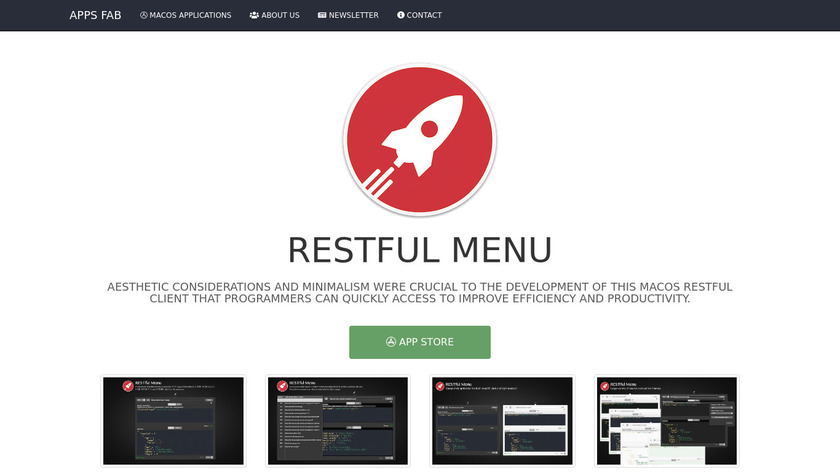The width and height of the screenshot is (840, 472).
Task: Click the red rocket RESTful Menu logo
Action: click(x=420, y=140)
